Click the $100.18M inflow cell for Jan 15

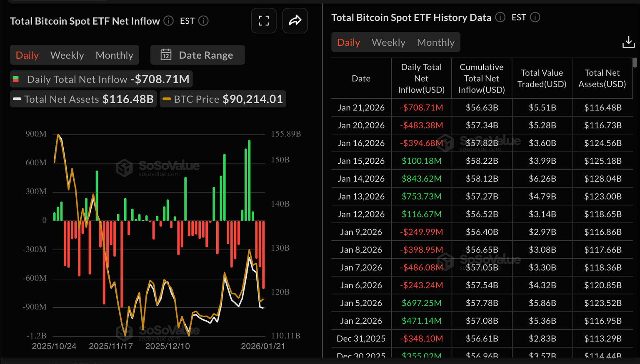point(421,161)
